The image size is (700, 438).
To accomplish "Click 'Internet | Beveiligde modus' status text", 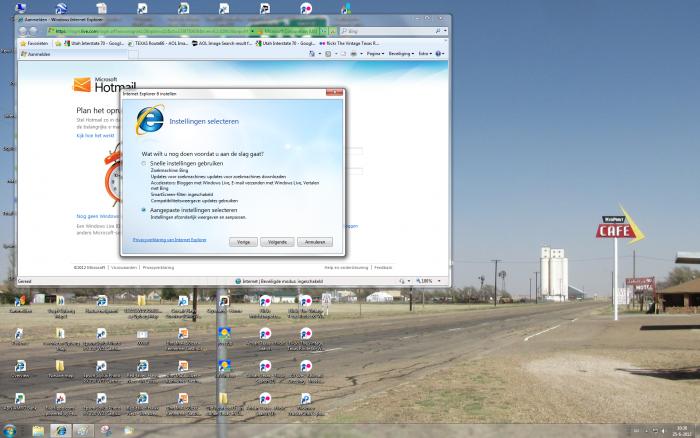I will (283, 281).
